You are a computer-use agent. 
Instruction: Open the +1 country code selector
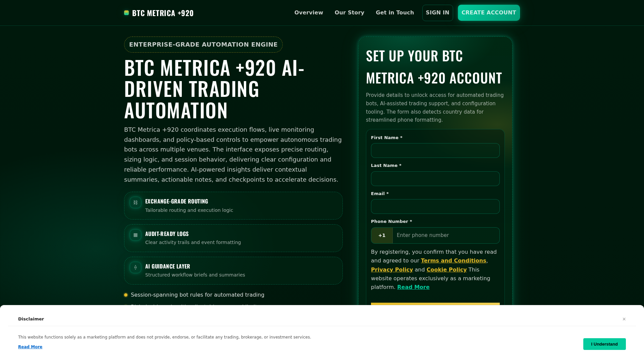tap(382, 235)
